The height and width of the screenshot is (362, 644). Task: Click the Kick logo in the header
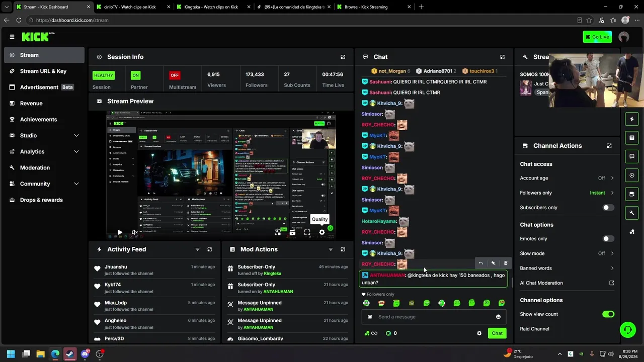(x=38, y=37)
